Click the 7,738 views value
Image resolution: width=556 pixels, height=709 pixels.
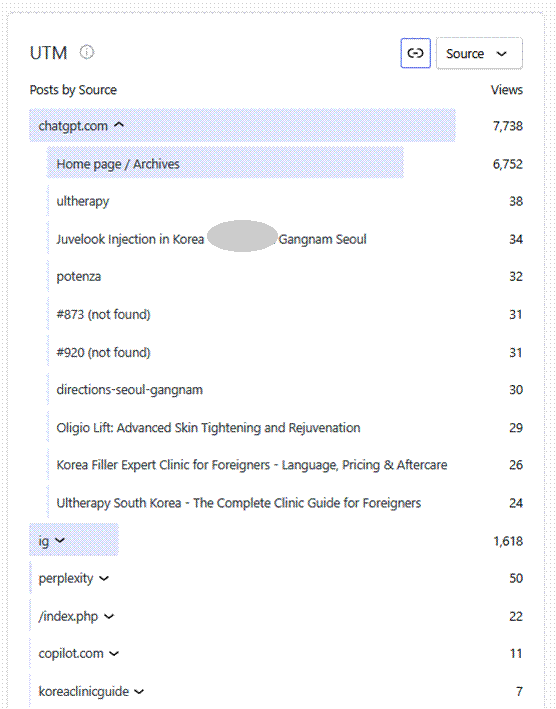tap(508, 126)
